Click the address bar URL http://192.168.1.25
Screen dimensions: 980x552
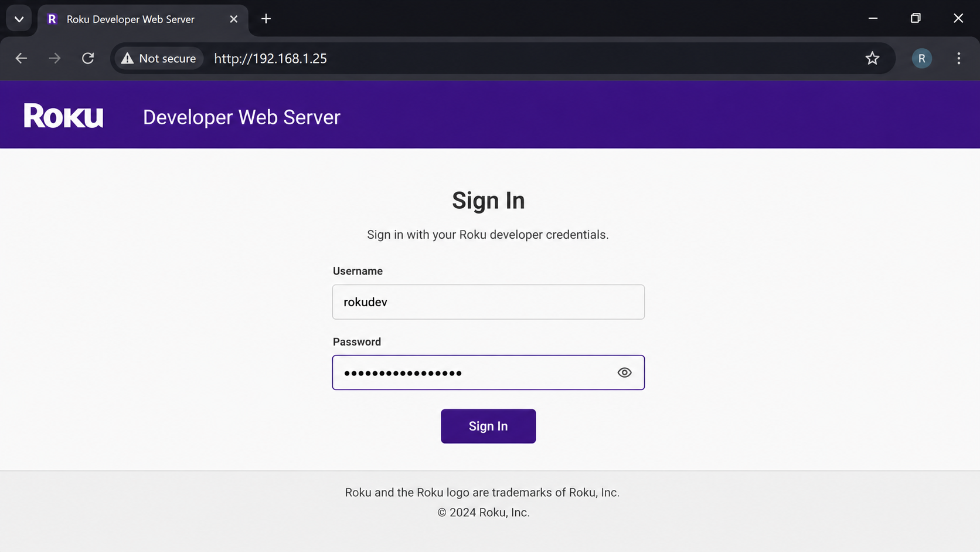click(270, 58)
